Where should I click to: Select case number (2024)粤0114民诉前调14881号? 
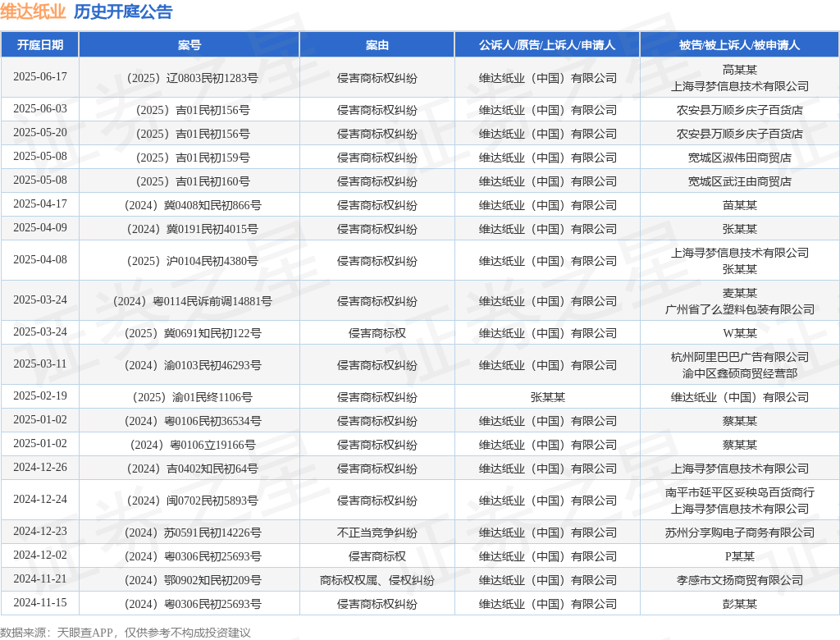[192, 301]
